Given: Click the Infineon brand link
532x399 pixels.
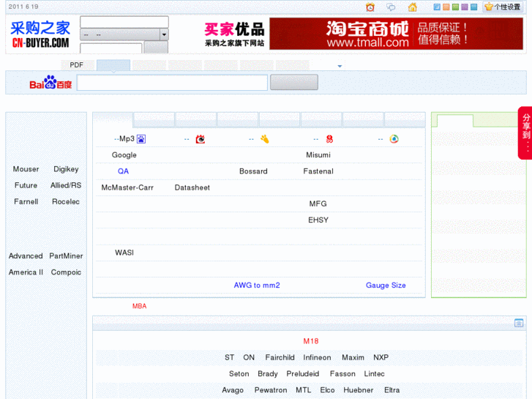Looking at the screenshot, I should pyautogui.click(x=318, y=357).
